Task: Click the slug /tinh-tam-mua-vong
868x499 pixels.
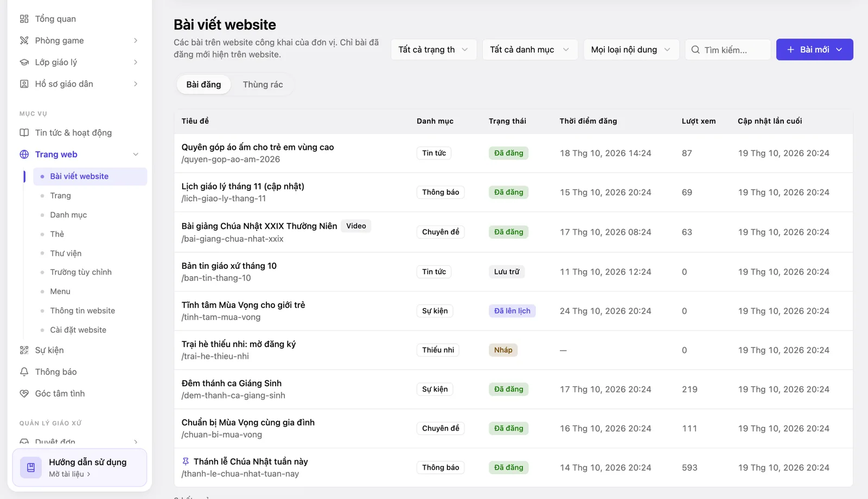Action: [221, 317]
